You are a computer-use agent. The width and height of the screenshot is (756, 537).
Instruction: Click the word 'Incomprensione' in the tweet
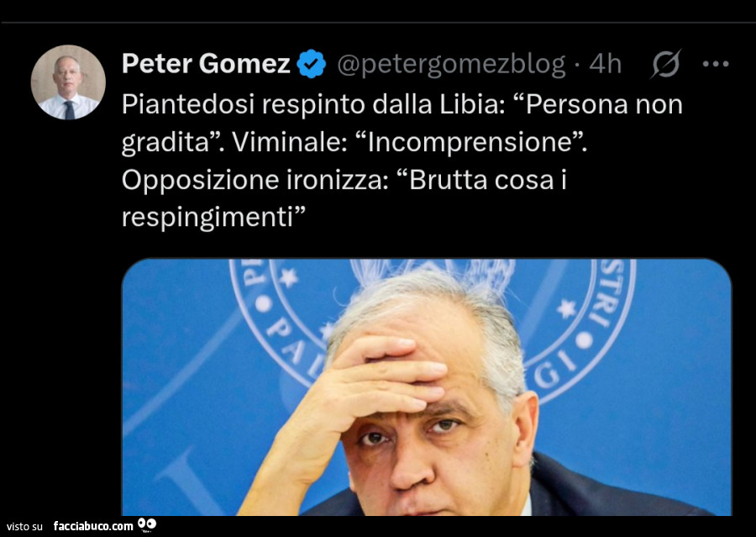click(x=470, y=142)
